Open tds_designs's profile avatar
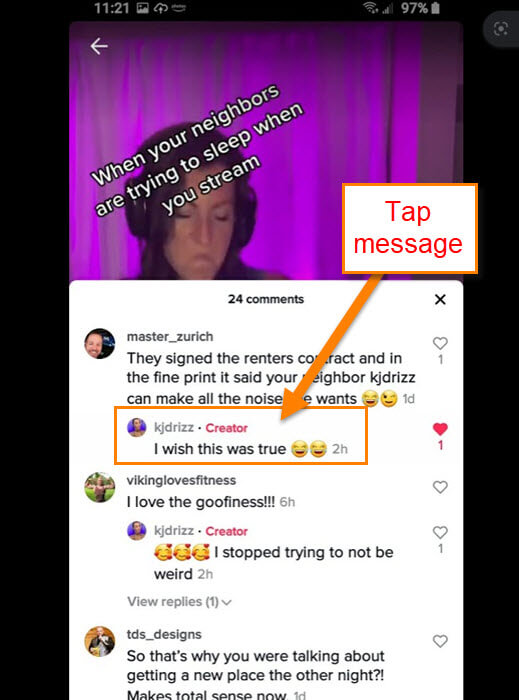The image size is (519, 700). (x=100, y=642)
